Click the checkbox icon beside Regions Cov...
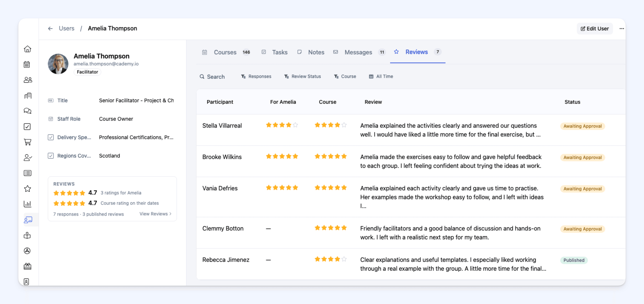Viewport: 644px width, 304px height. [51, 156]
